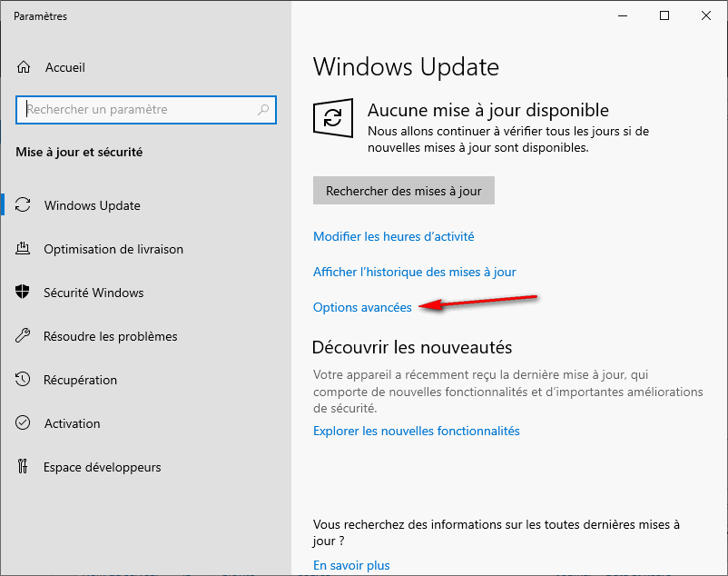Image resolution: width=728 pixels, height=576 pixels.
Task: Click the home icon beside Accueil
Action: 25,68
